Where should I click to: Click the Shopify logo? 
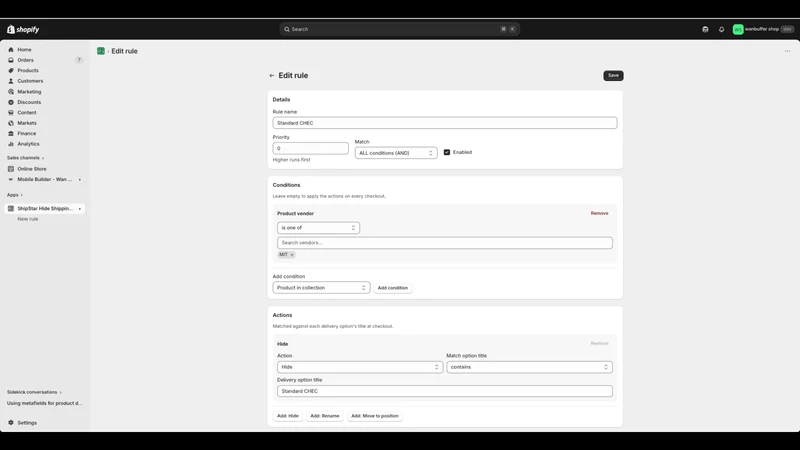(x=23, y=30)
